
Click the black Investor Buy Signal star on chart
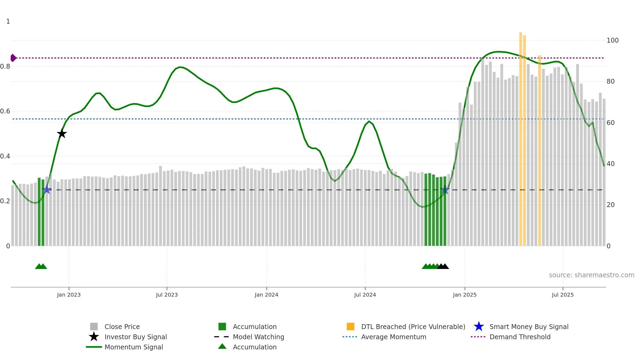(x=62, y=133)
